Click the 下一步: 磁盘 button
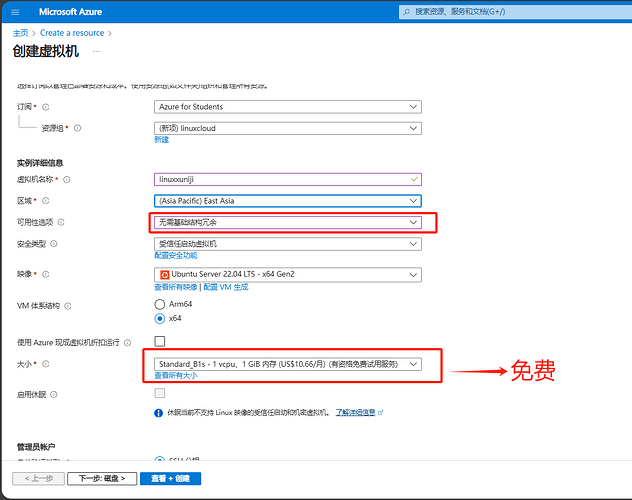 point(102,478)
